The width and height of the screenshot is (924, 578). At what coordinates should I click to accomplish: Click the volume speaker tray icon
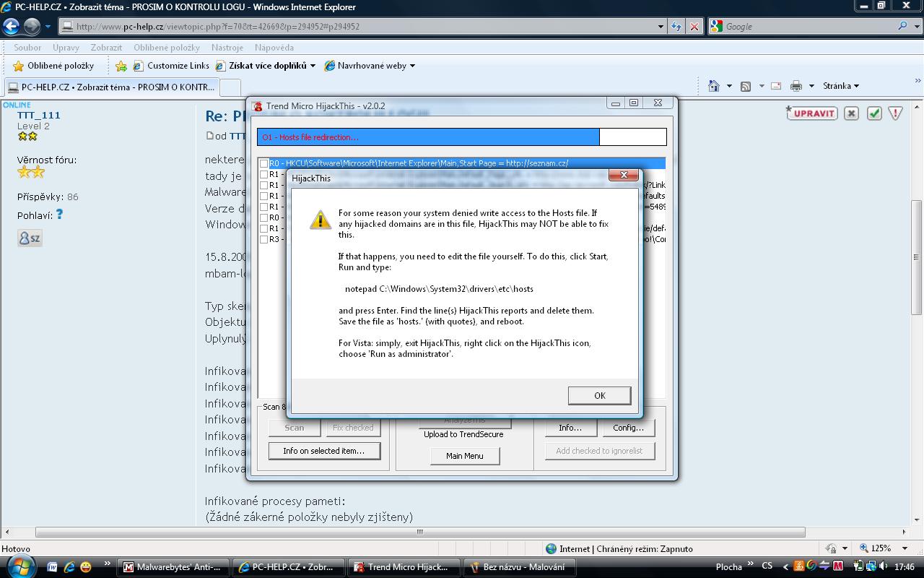click(882, 566)
